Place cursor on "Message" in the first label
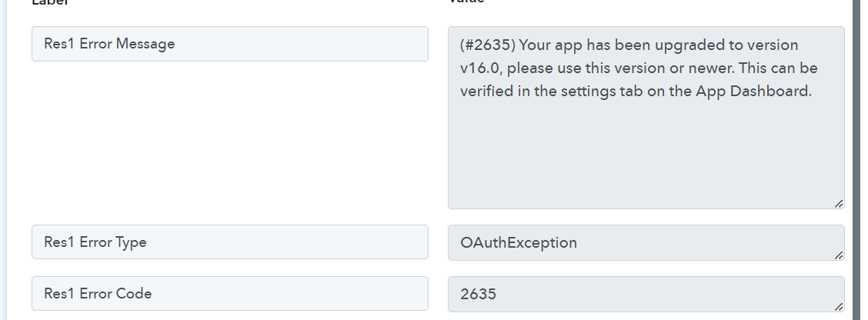 click(145, 44)
